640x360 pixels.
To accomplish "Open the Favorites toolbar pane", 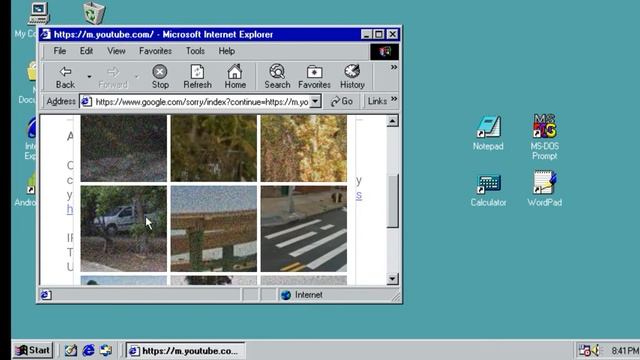I will pos(314,77).
